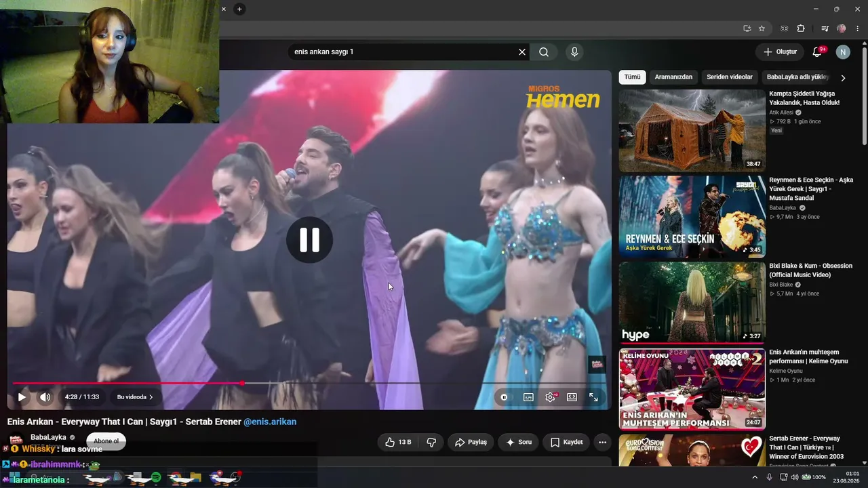Open the Bixi Blake Obsession thumbnail
868x488 pixels.
692,303
